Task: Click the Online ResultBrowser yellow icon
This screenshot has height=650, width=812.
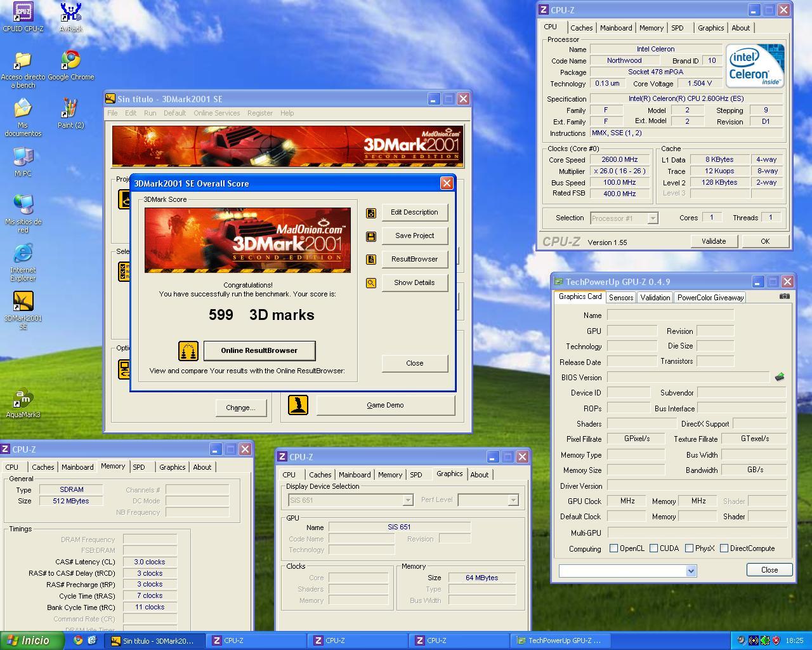Action: pos(188,351)
